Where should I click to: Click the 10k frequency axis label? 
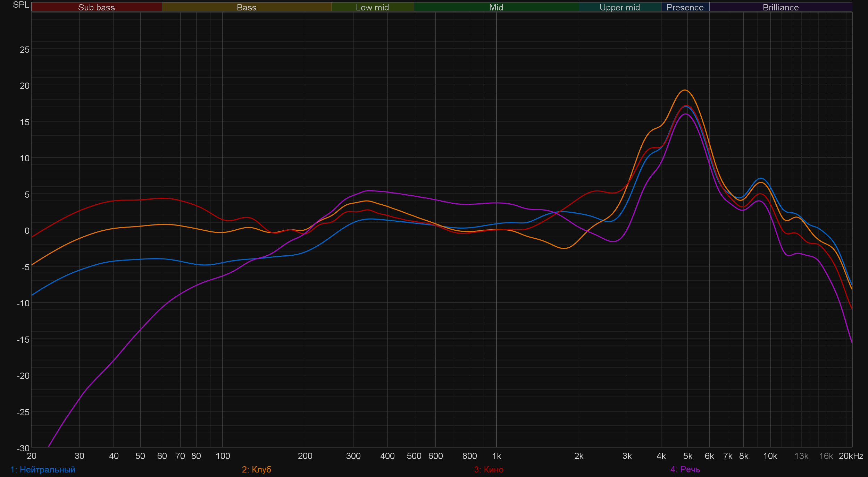pos(770,456)
